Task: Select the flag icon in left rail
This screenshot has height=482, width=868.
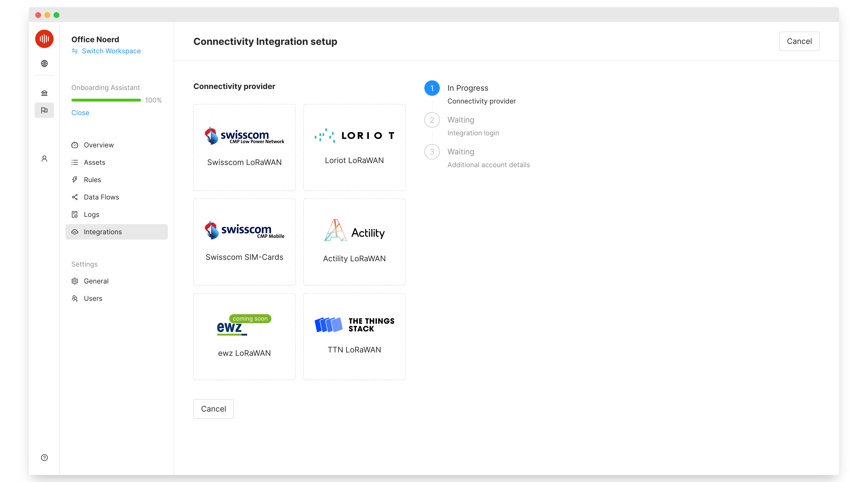Action: (x=44, y=110)
